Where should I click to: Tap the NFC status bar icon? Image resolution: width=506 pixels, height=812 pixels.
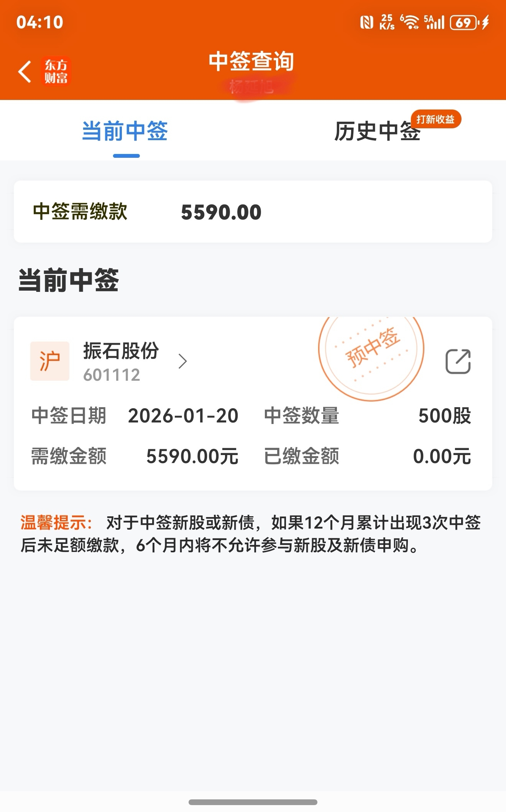(366, 22)
